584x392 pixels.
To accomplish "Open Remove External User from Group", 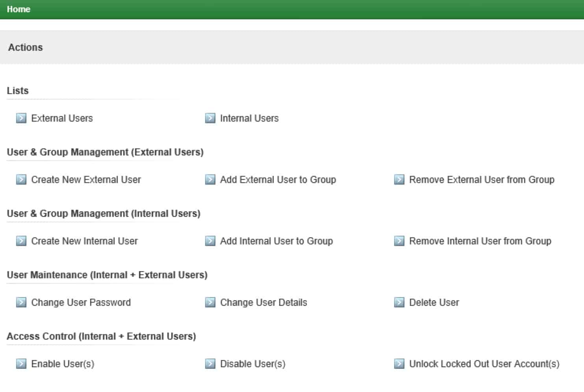I will click(481, 179).
